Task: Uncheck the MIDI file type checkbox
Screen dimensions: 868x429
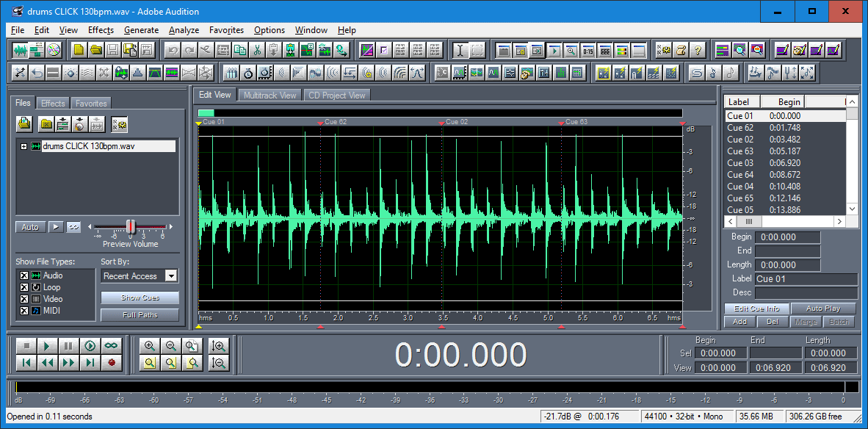Action: pyautogui.click(x=23, y=311)
